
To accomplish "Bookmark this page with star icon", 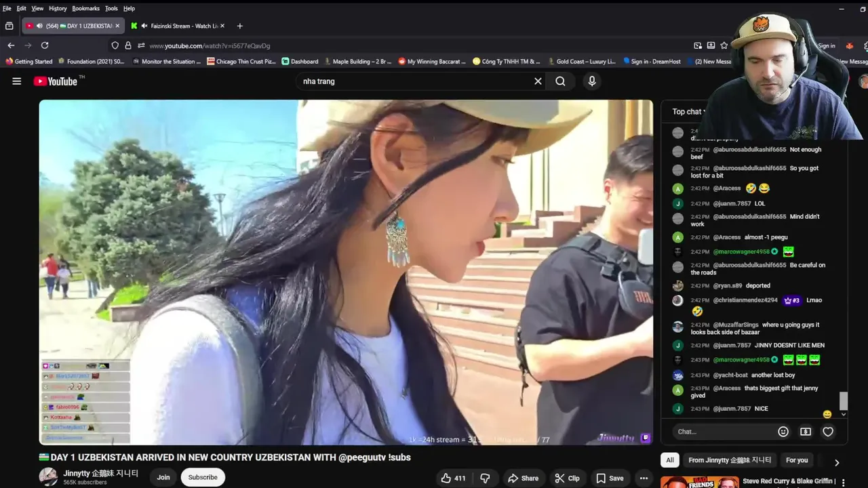I will point(724,45).
